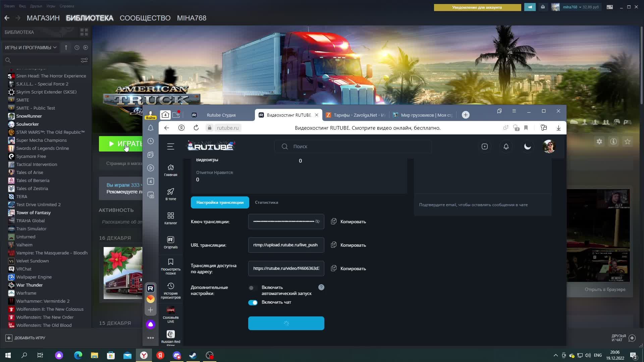The height and width of the screenshot is (362, 644).
Task: Open the Rutube Студия browser tab
Action: pyautogui.click(x=221, y=115)
